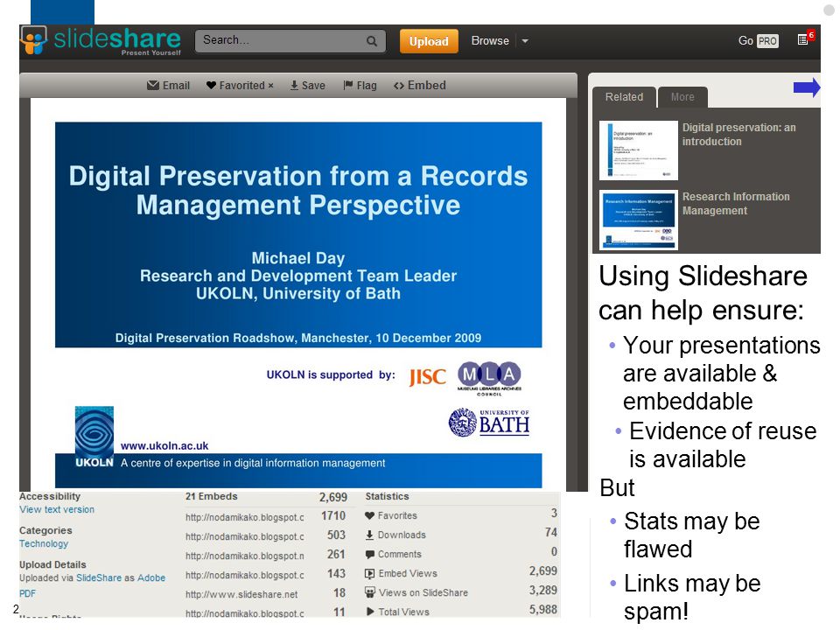Image resolution: width=840 pixels, height=630 pixels.
Task: Click the MLA council logo
Action: tap(489, 378)
